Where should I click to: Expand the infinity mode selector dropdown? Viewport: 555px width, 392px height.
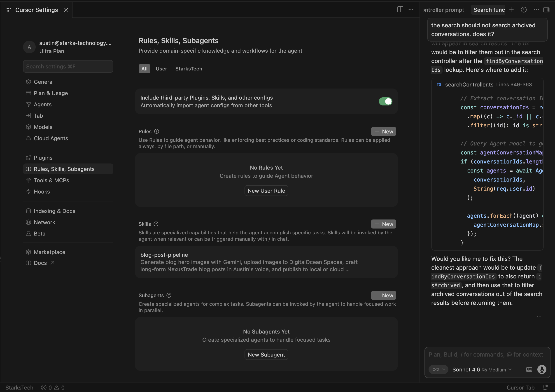tap(438, 369)
